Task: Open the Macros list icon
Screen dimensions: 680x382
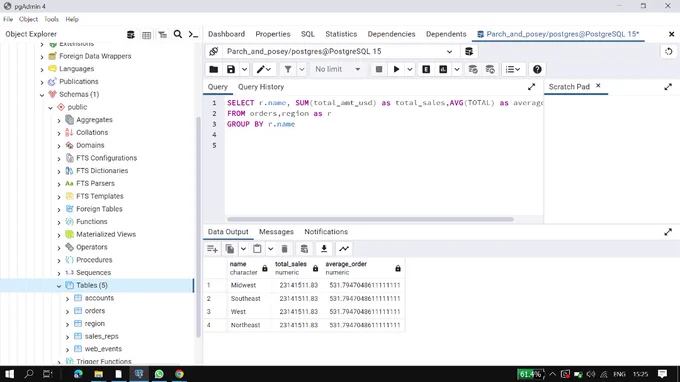Action: click(513, 69)
